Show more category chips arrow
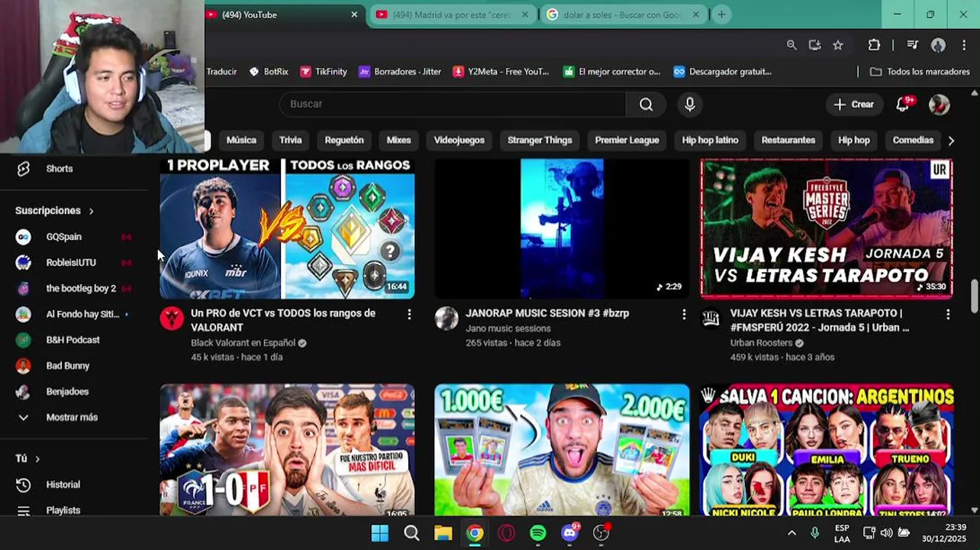Viewport: 980px width, 550px height. point(951,141)
